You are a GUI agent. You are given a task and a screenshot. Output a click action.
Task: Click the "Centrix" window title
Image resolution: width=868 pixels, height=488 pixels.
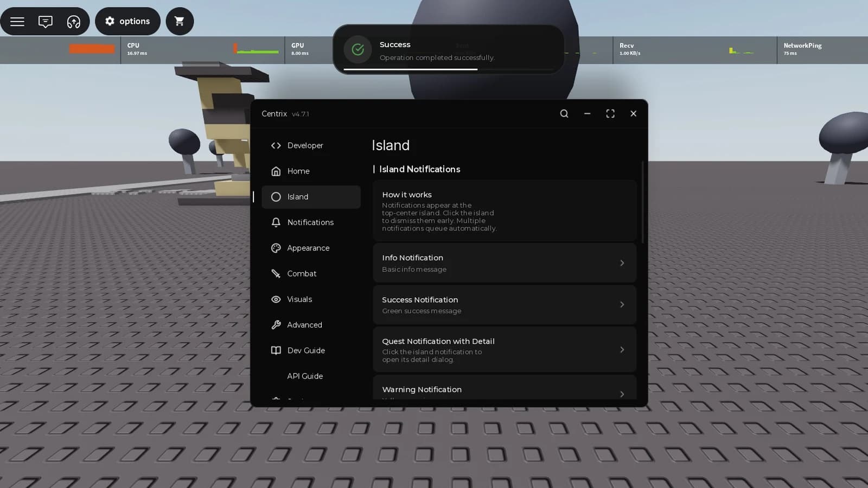274,114
